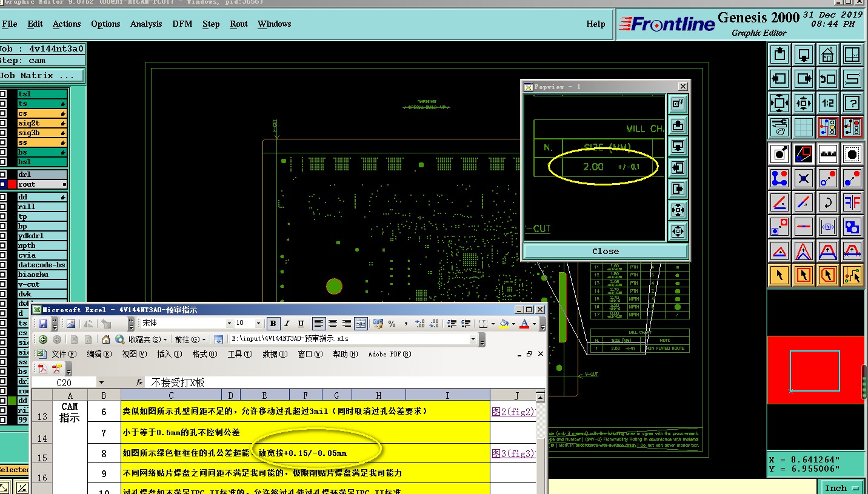Select the yellow arrow pointer selection tool
The image size is (868, 494).
click(779, 275)
